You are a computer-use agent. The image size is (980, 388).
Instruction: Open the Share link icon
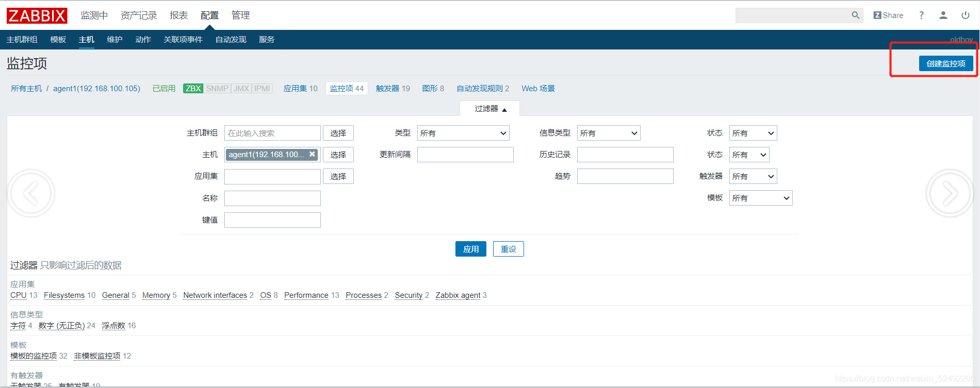coord(888,15)
